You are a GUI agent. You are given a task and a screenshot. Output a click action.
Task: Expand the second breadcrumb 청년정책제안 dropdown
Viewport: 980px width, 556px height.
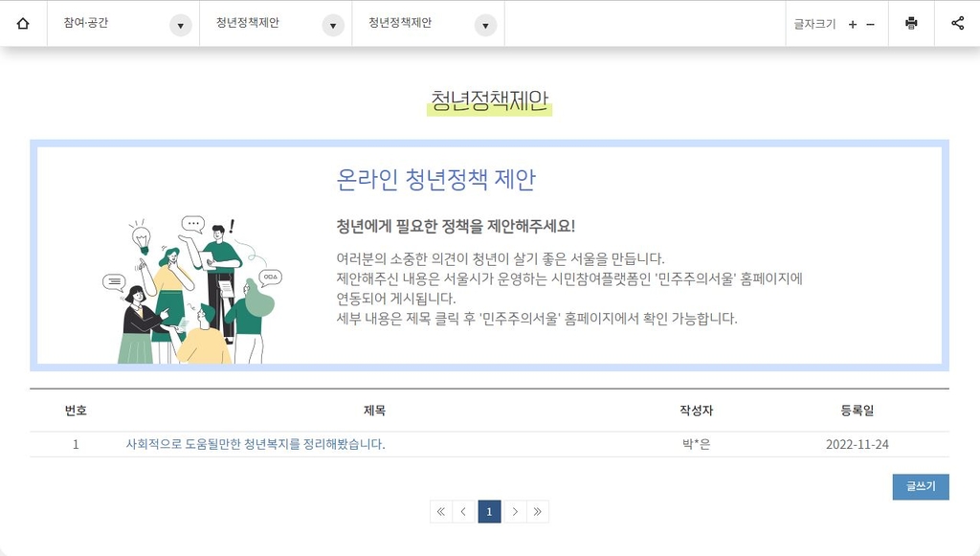pyautogui.click(x=332, y=26)
